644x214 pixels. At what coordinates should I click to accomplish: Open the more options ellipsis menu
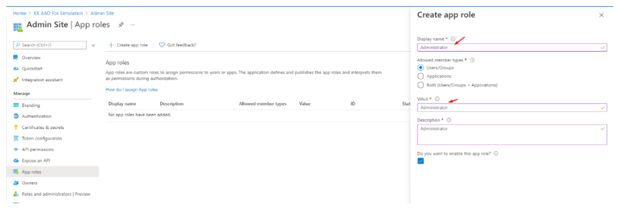[132, 25]
